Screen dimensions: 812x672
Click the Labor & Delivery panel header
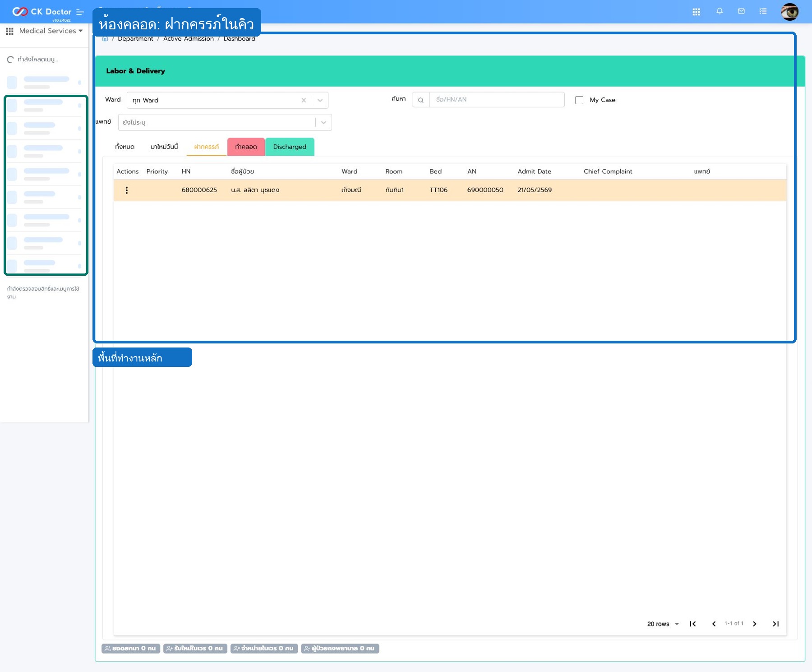450,71
